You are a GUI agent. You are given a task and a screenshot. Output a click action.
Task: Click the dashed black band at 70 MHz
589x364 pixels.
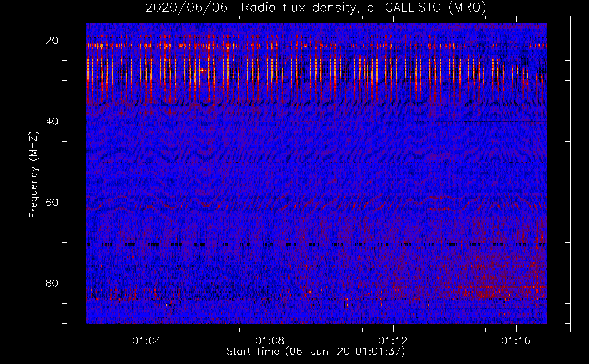pos(316,244)
